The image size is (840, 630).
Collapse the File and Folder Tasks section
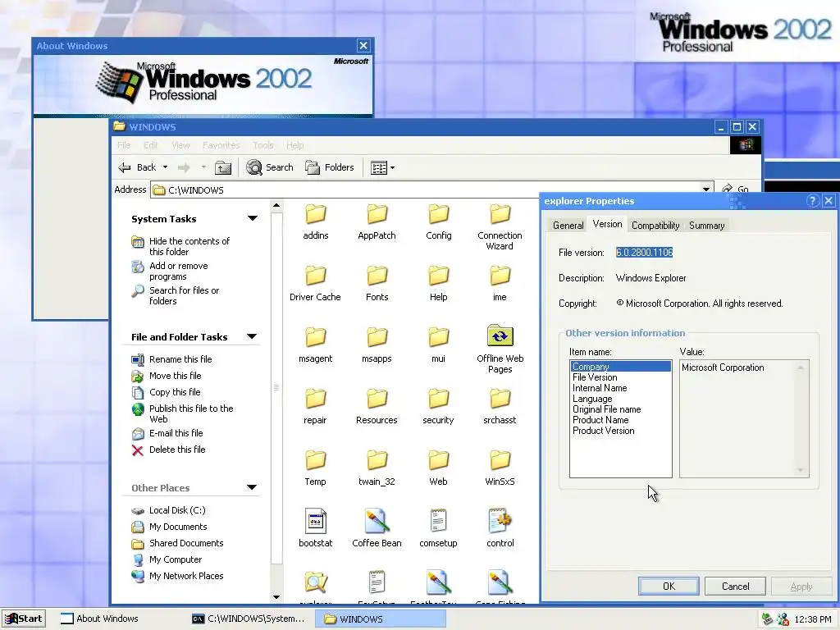click(252, 337)
